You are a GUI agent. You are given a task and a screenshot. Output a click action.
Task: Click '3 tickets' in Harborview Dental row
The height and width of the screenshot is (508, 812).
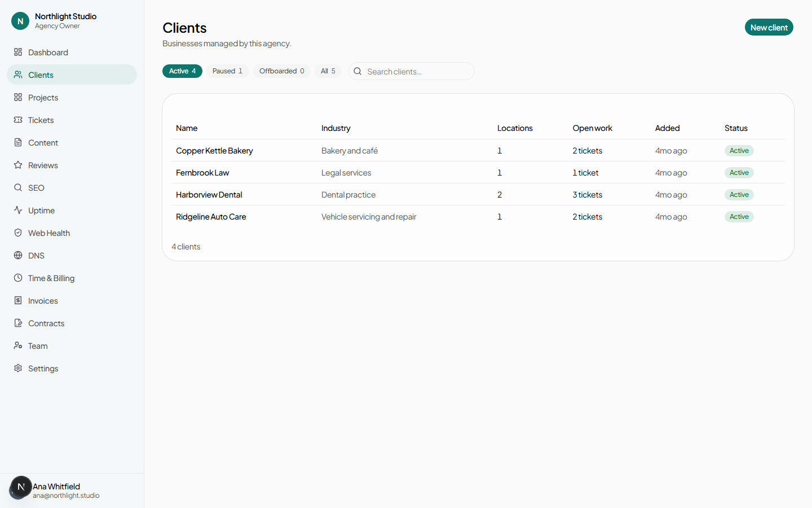[588, 195]
